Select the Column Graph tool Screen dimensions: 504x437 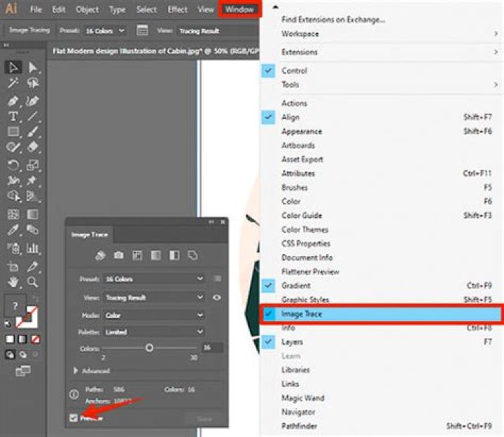pyautogui.click(x=32, y=248)
